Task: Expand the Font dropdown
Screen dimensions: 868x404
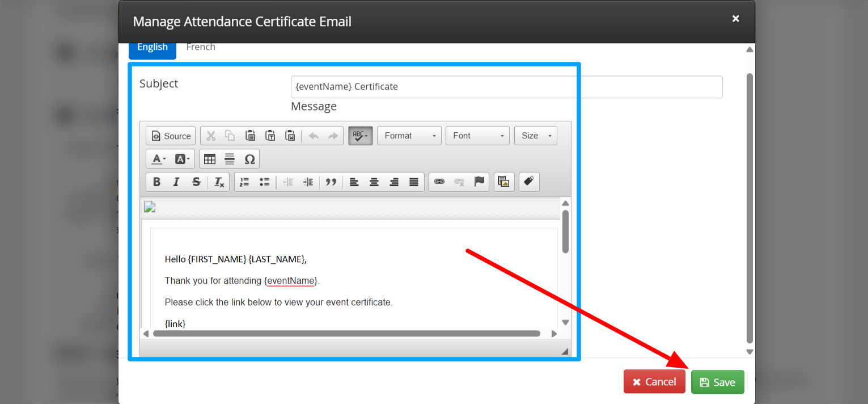Action: [477, 136]
